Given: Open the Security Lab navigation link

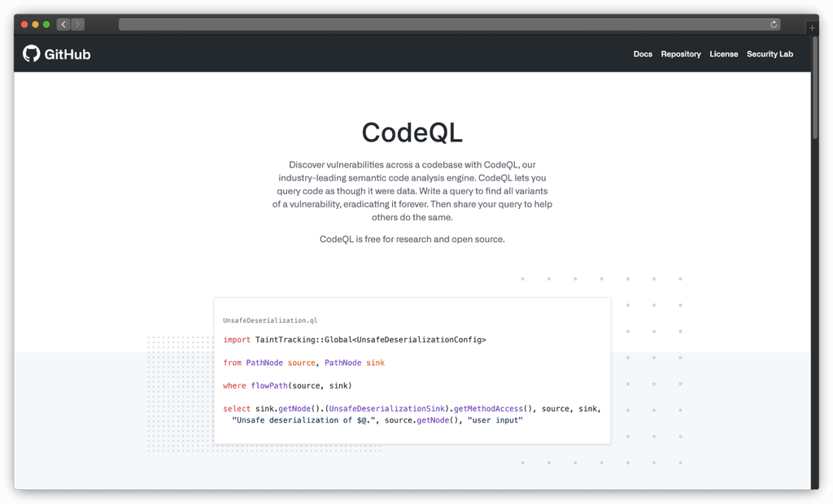Looking at the screenshot, I should pos(770,54).
